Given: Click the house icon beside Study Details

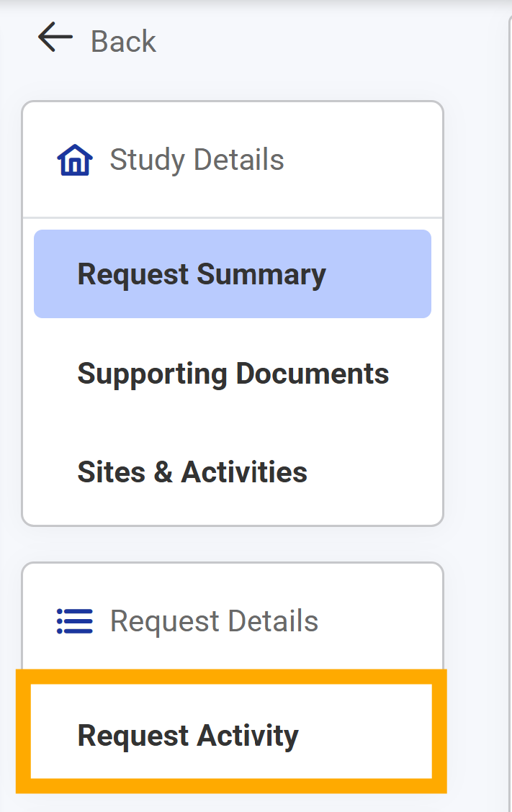Looking at the screenshot, I should coord(75,160).
